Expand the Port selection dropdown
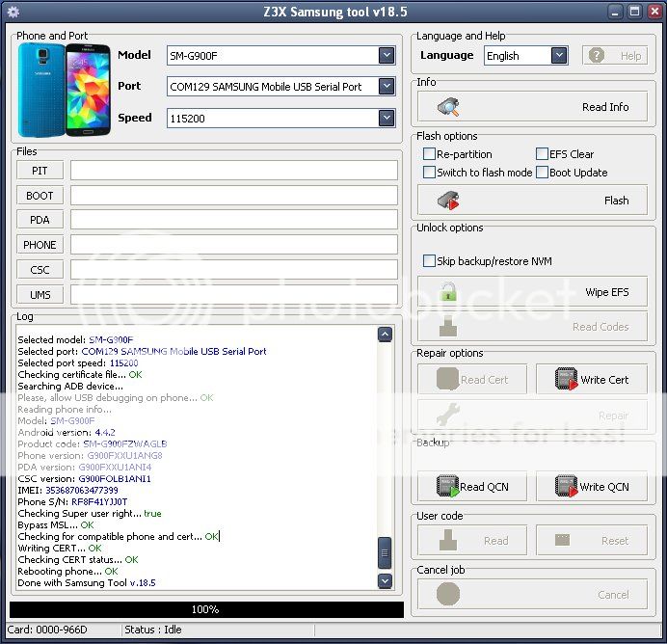 pos(387,87)
